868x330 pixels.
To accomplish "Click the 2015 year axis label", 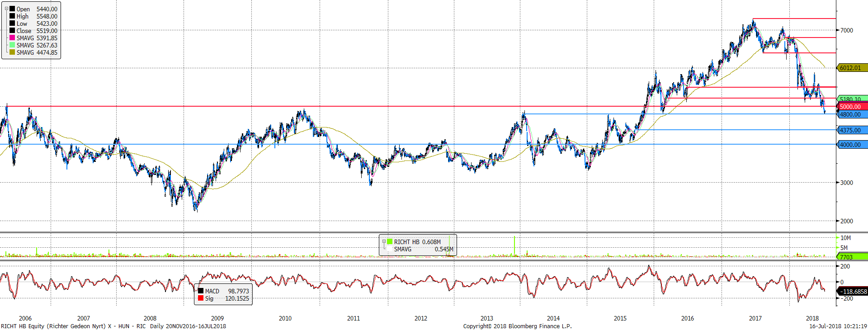I will 620,318.
